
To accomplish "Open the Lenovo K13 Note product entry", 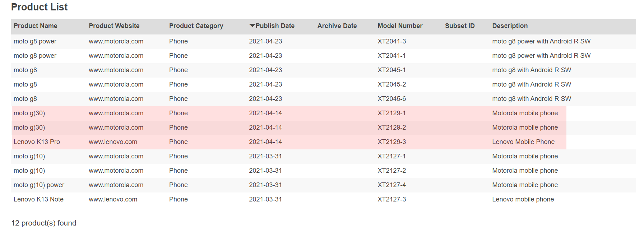I will click(38, 199).
